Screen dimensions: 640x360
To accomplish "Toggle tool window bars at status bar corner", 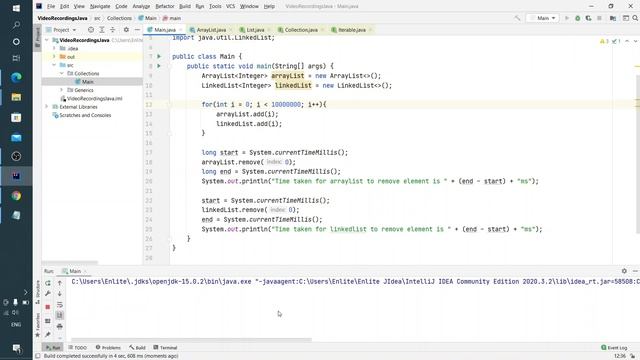I will [38, 356].
